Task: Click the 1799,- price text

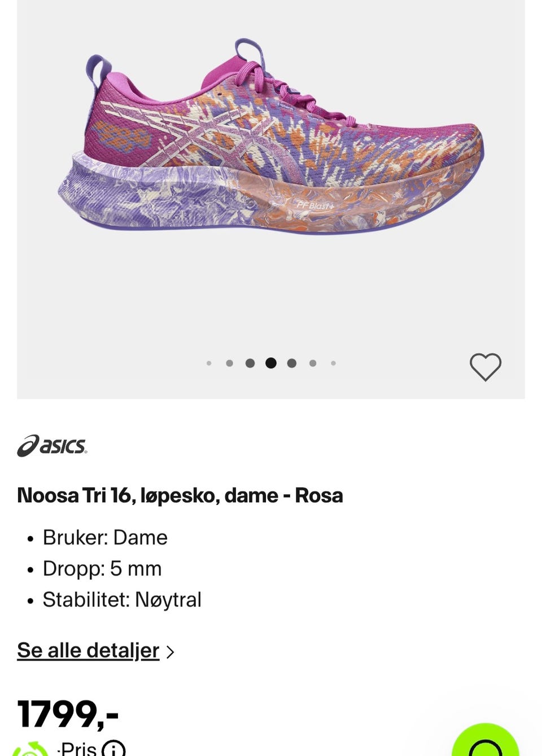Action: coord(68,714)
